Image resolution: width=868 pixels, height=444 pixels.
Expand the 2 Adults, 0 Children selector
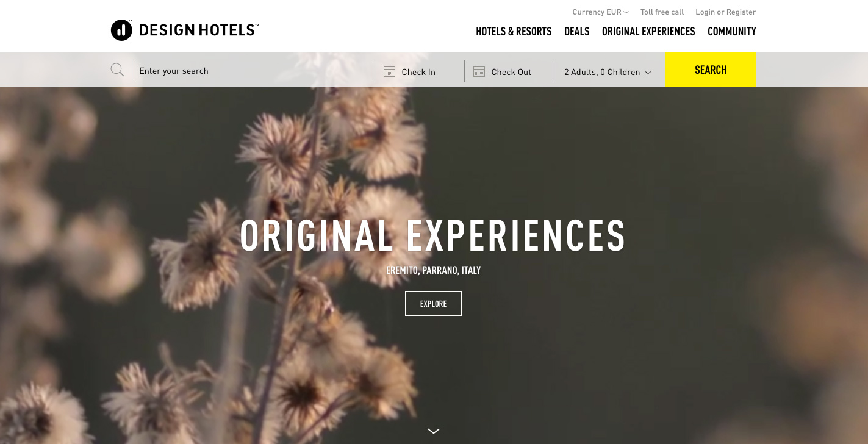pyautogui.click(x=608, y=72)
